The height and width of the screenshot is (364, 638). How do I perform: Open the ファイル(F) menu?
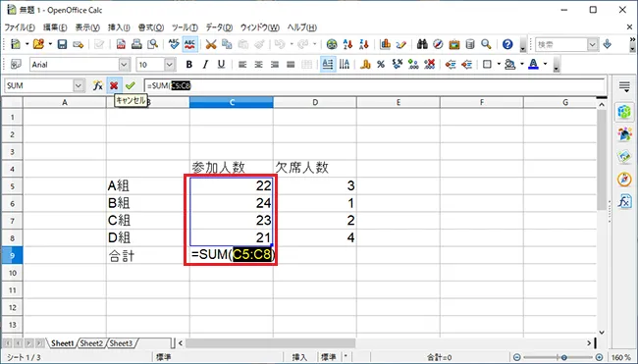pyautogui.click(x=19, y=27)
